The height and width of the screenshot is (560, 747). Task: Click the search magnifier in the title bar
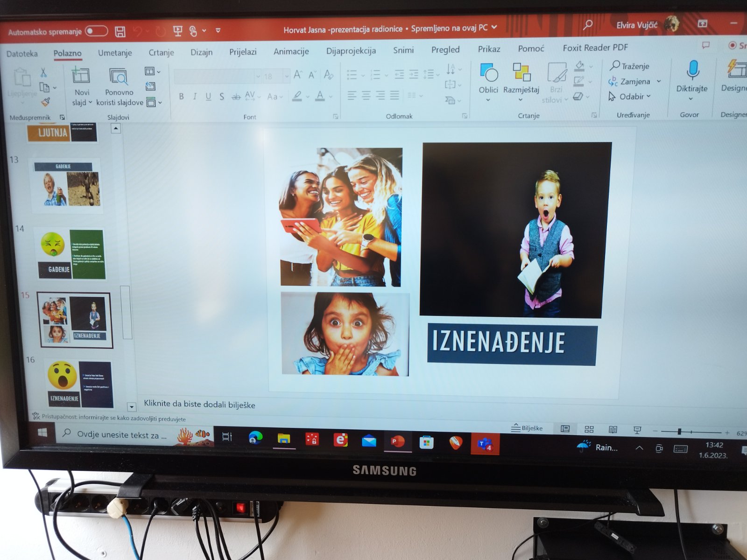point(588,24)
